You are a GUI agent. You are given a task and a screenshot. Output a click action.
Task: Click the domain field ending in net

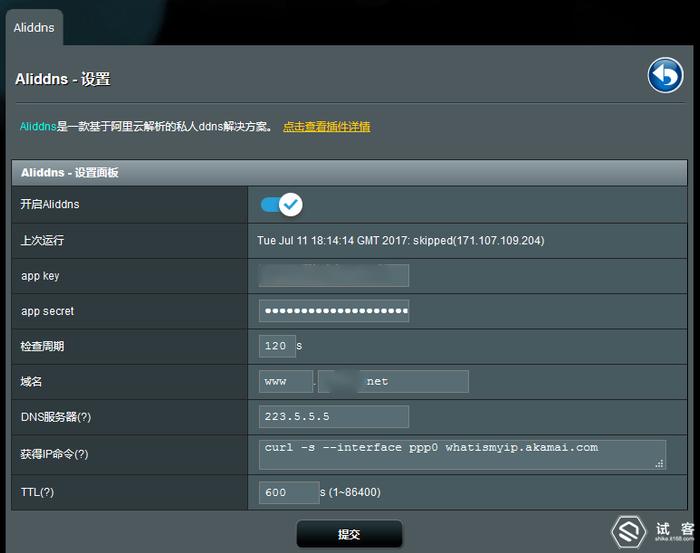(393, 382)
